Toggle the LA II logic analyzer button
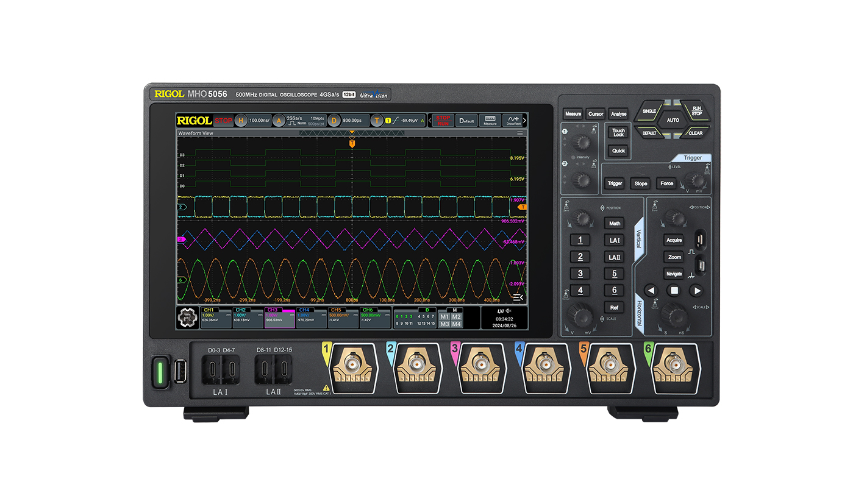The image size is (864, 504). 615,257
